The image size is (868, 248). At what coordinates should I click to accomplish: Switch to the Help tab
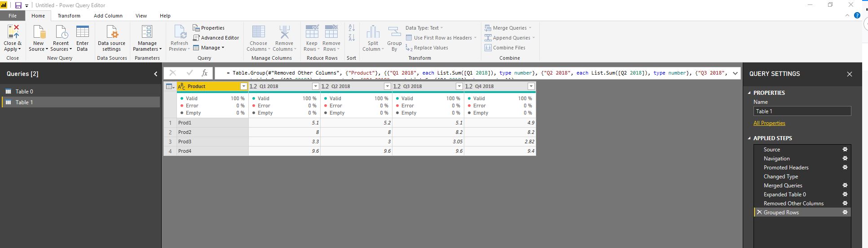(x=165, y=16)
